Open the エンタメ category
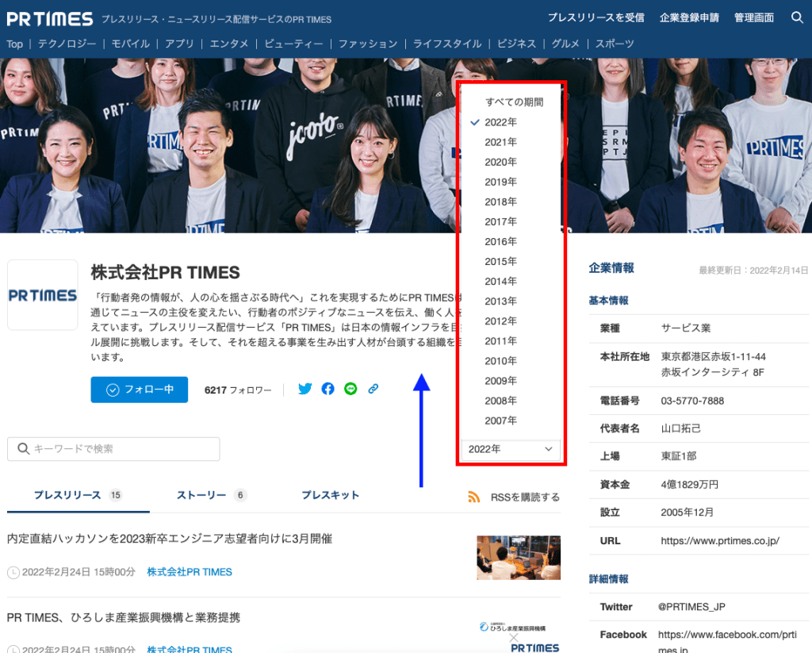 click(x=229, y=44)
